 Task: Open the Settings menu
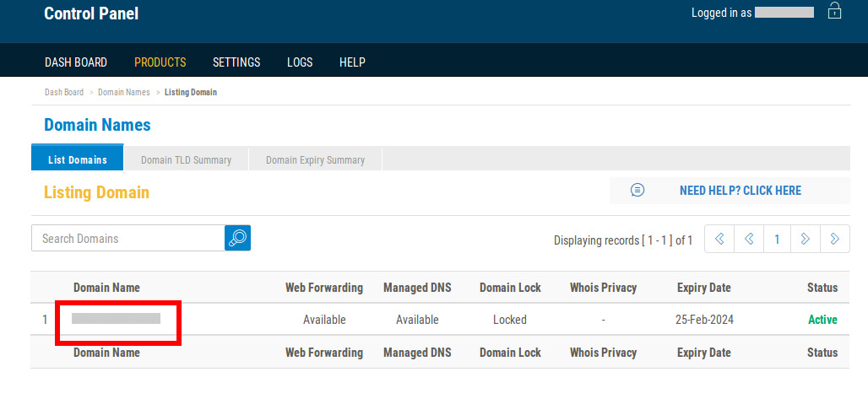point(236,62)
